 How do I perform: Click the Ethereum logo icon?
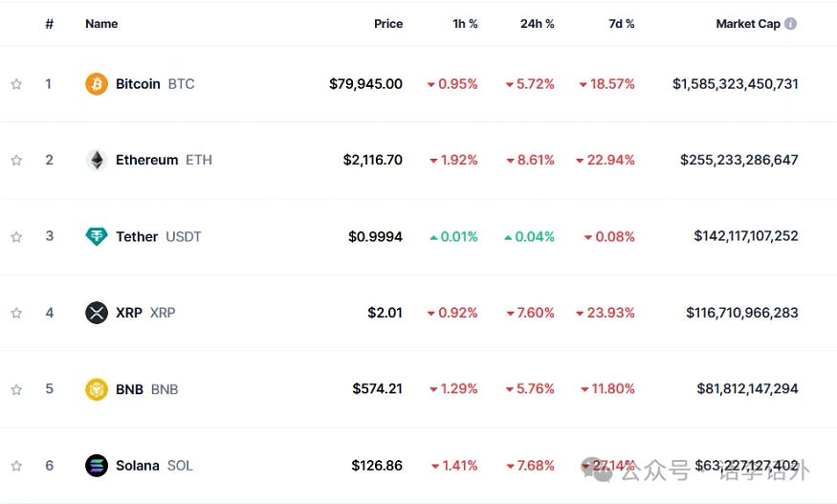(97, 160)
